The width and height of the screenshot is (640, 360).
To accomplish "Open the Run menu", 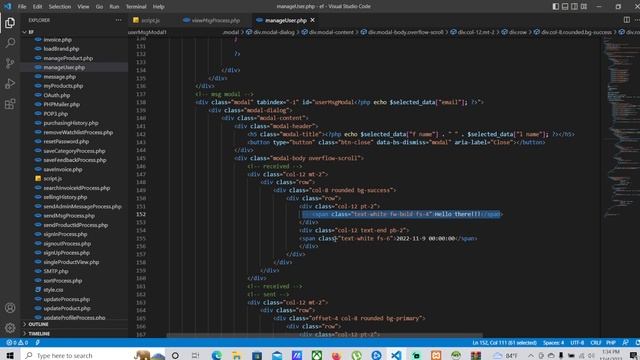I will (114, 7).
